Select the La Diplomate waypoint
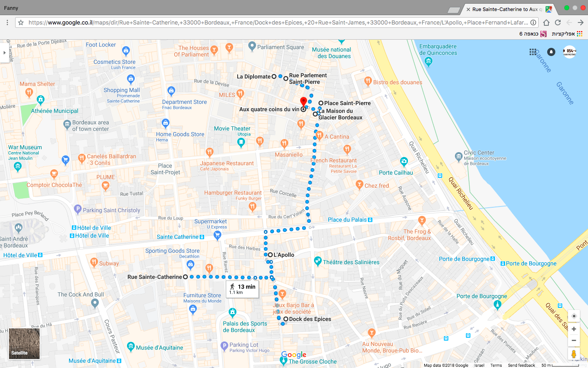The width and height of the screenshot is (588, 368). coord(274,76)
